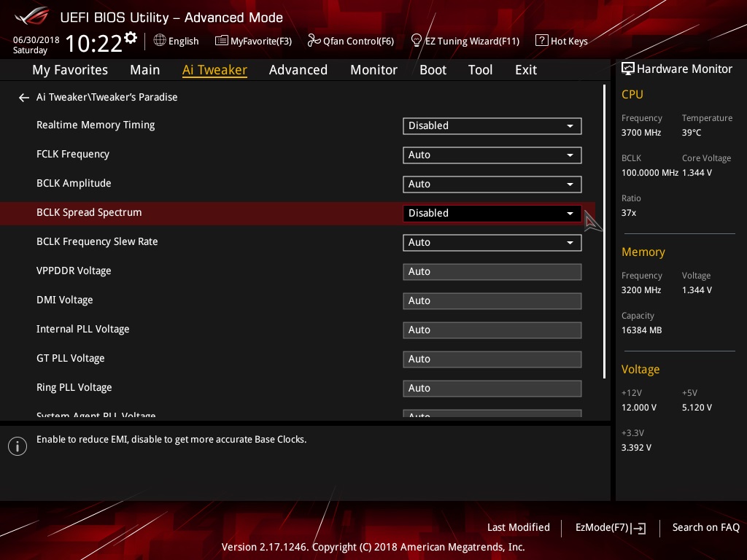Click the CPU ratio 37x value
Viewport: 747px width, 560px height.
coord(628,213)
